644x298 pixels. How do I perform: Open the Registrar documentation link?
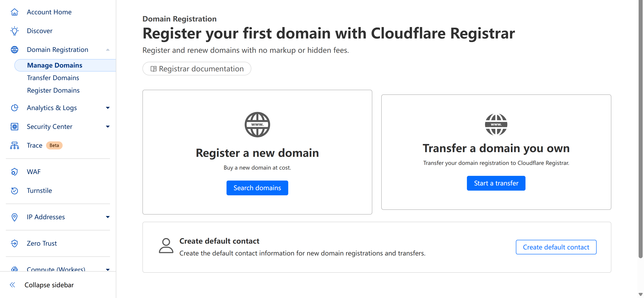197,69
